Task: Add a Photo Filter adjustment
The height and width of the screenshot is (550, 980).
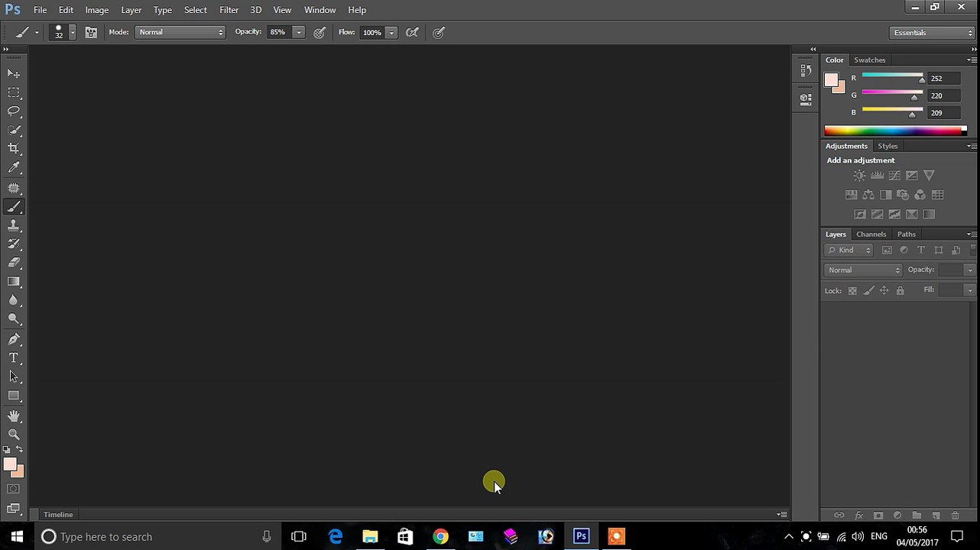Action: (x=903, y=195)
